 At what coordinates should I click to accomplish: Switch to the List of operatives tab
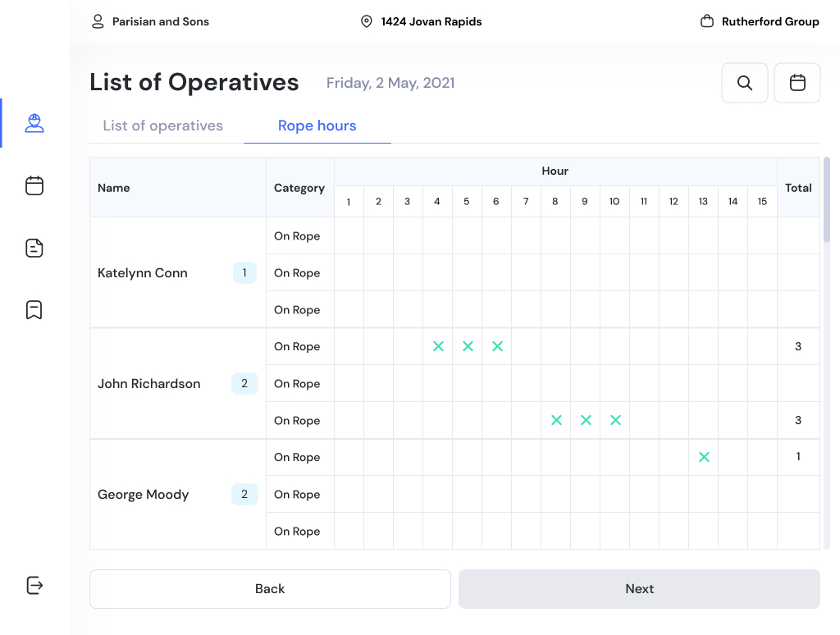[x=163, y=126]
